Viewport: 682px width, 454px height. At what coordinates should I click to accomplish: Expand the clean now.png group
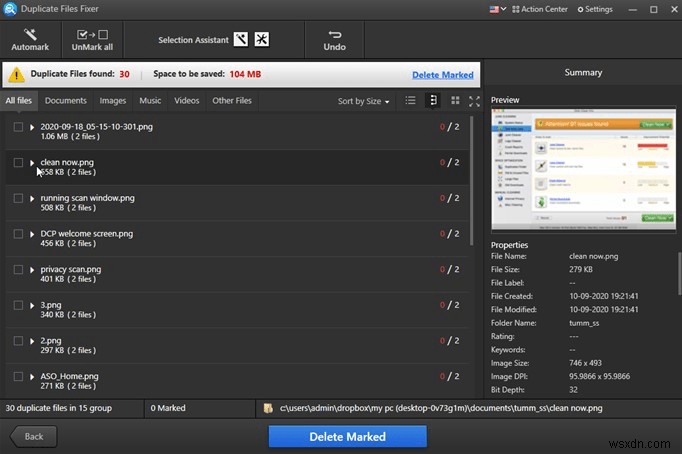click(x=32, y=163)
